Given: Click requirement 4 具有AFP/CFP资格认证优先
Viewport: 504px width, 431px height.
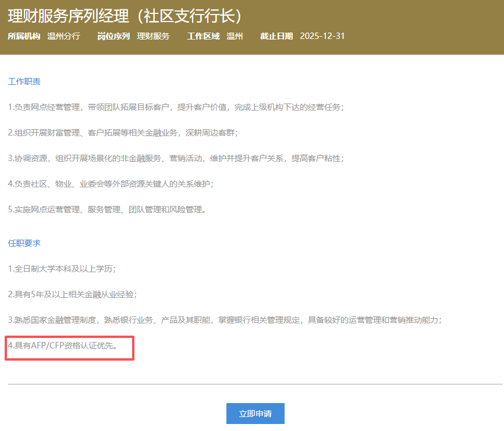Looking at the screenshot, I should [62, 345].
